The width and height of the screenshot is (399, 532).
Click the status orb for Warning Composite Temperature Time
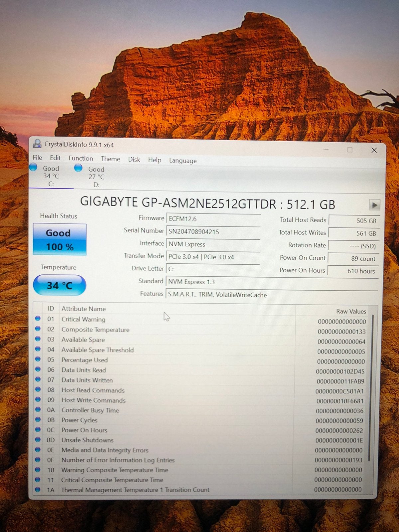coord(38,469)
